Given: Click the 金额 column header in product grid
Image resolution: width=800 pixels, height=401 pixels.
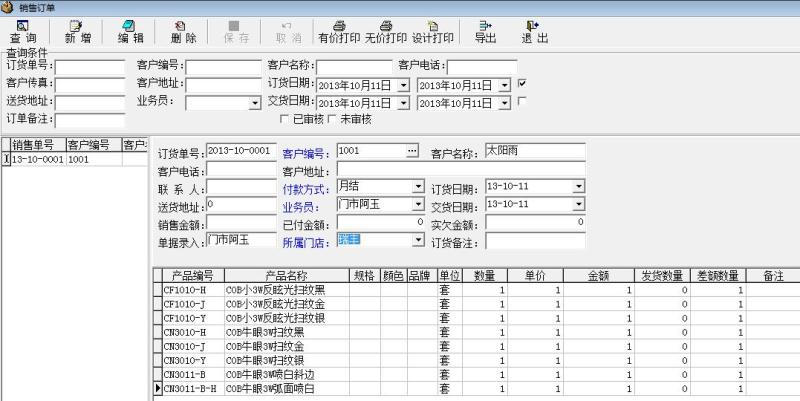Looking at the screenshot, I should (x=598, y=275).
